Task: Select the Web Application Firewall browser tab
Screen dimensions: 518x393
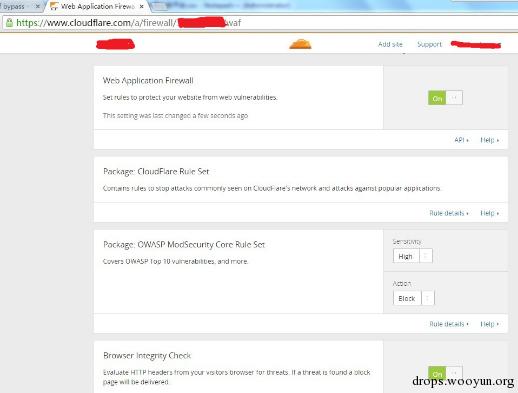Action: [97, 6]
